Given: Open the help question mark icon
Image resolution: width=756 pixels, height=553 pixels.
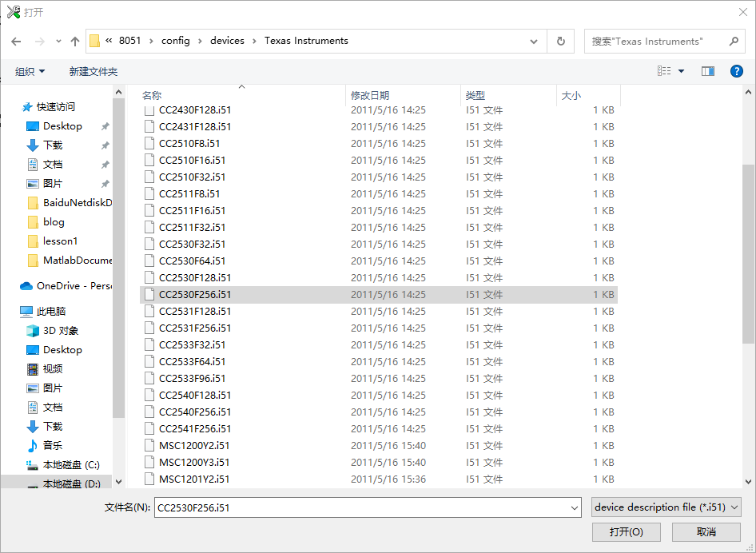Looking at the screenshot, I should click(736, 71).
